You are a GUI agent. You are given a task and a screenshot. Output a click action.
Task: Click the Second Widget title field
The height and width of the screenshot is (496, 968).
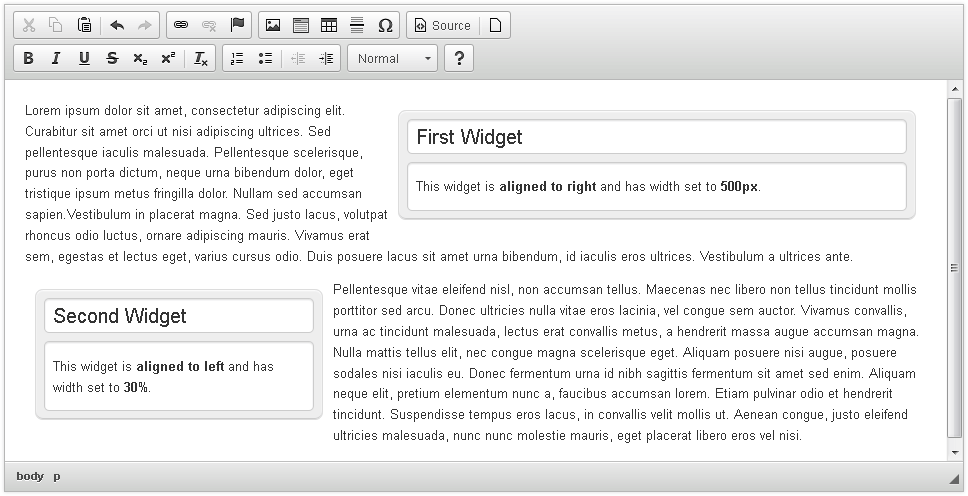click(179, 316)
